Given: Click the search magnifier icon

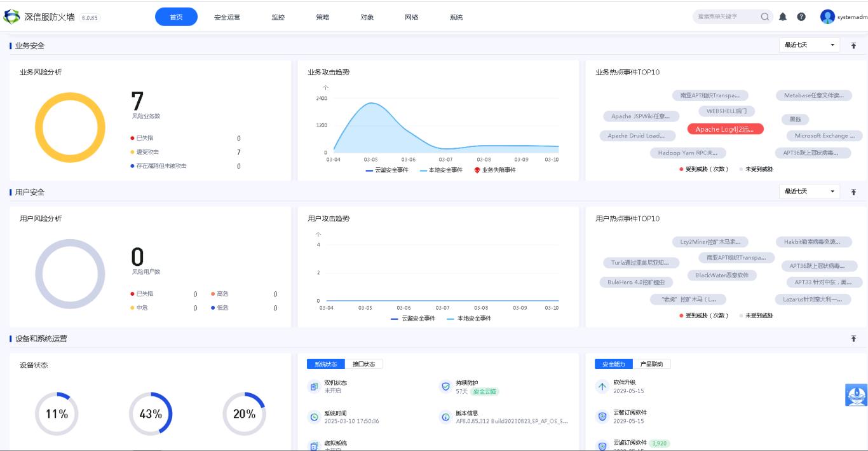Looking at the screenshot, I should pos(765,17).
